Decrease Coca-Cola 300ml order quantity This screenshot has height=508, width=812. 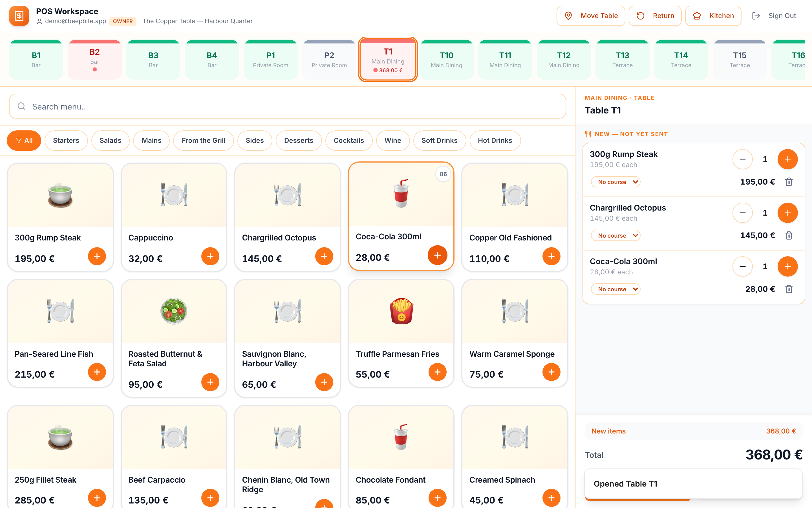[743, 266]
